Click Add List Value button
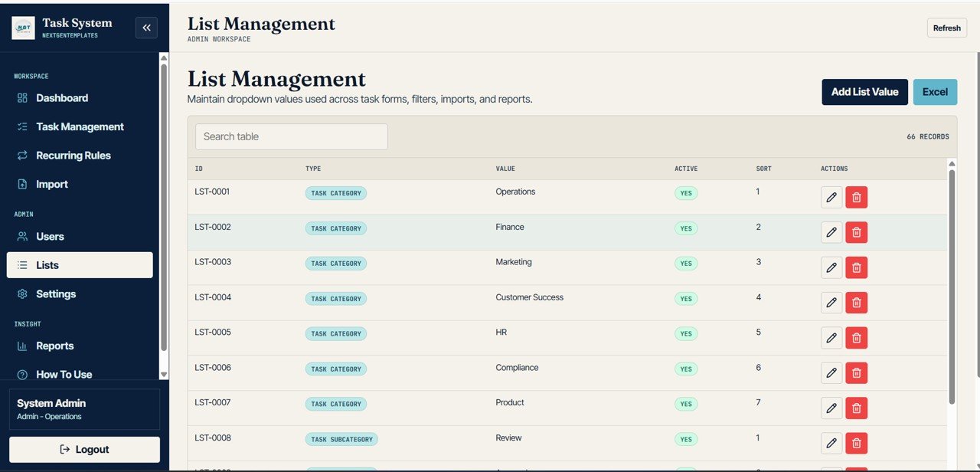This screenshot has height=472, width=980. pos(865,92)
